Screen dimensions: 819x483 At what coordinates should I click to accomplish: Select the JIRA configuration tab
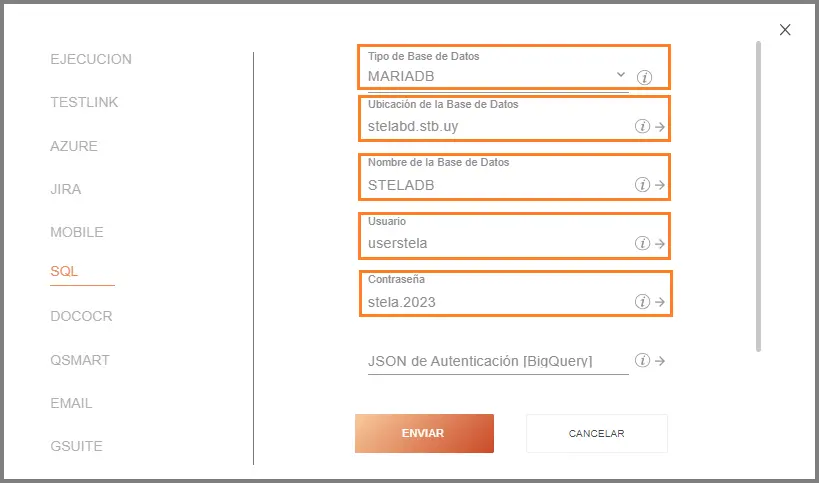[x=66, y=188]
